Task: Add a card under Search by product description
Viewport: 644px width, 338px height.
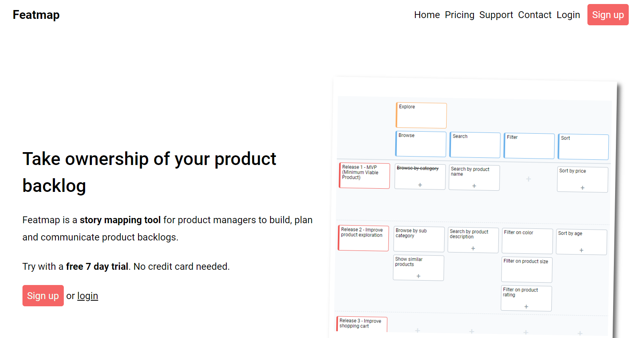Action: pyautogui.click(x=473, y=249)
